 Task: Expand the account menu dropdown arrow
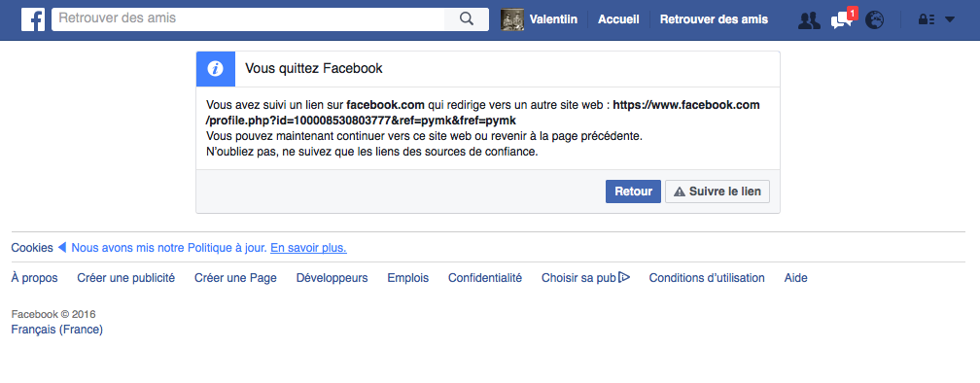pos(949,20)
